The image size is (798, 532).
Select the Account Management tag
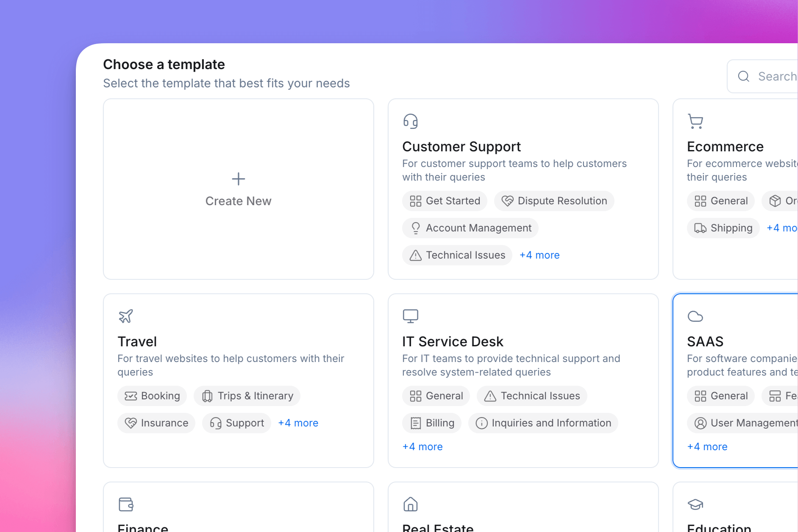pyautogui.click(x=470, y=228)
